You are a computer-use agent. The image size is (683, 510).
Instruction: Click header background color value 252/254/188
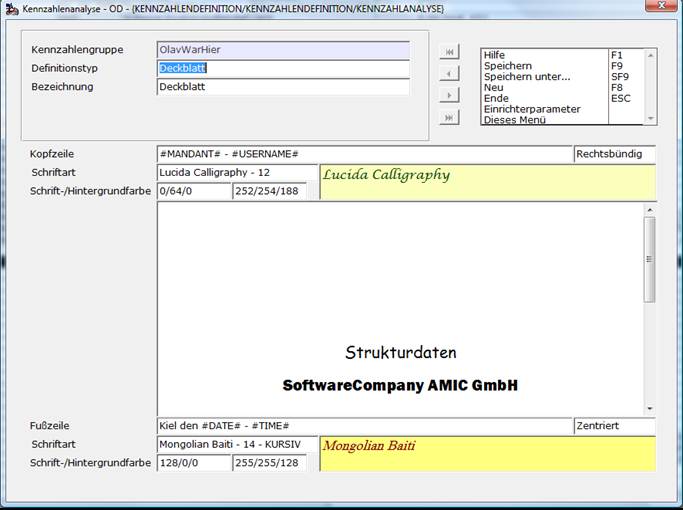point(270,191)
